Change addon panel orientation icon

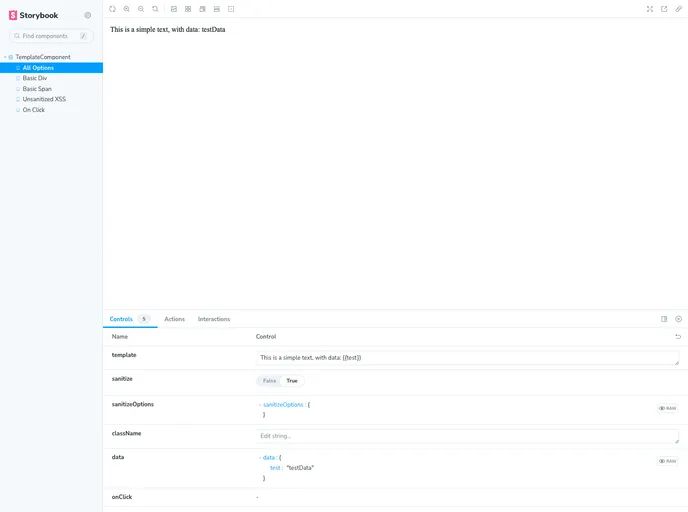664,319
